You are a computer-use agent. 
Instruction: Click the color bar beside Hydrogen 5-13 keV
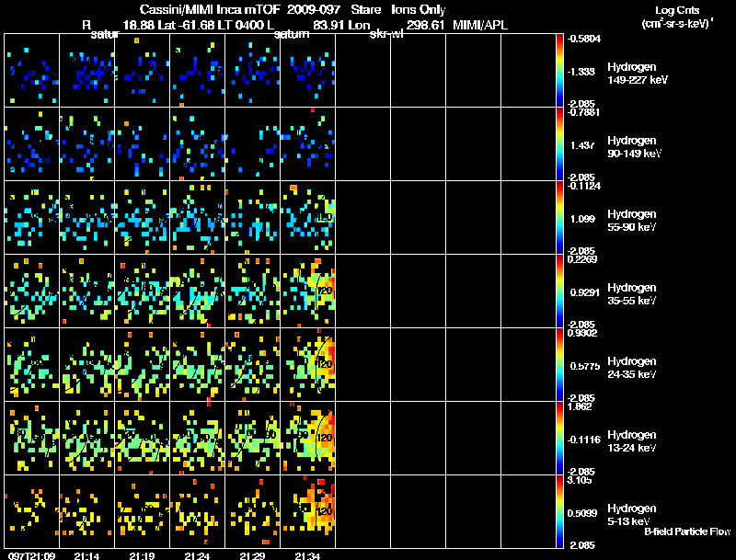(x=559, y=511)
